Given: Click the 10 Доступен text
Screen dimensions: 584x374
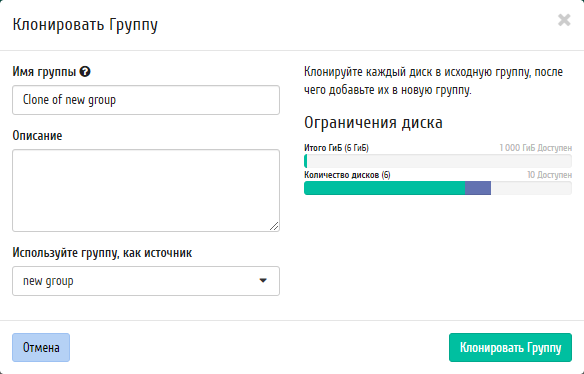Looking at the screenshot, I should [549, 175].
